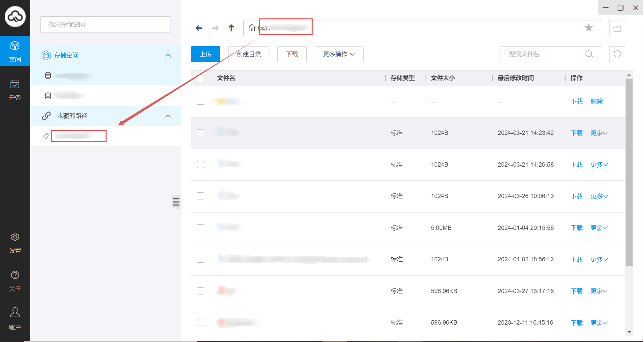Viewport: 644px width, 342px height.
Task: Open the folder icon beside path bar
Action: pos(617,28)
